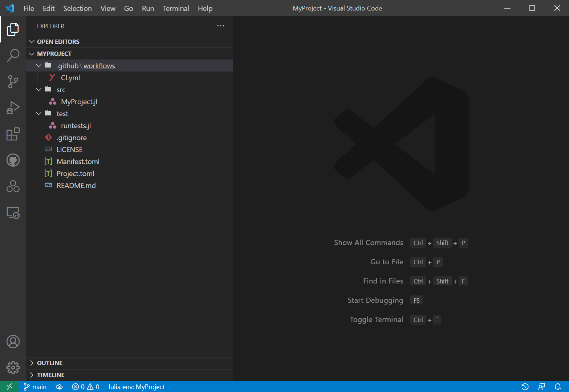Open the Extensions view
The height and width of the screenshot is (392, 569).
pos(13,134)
